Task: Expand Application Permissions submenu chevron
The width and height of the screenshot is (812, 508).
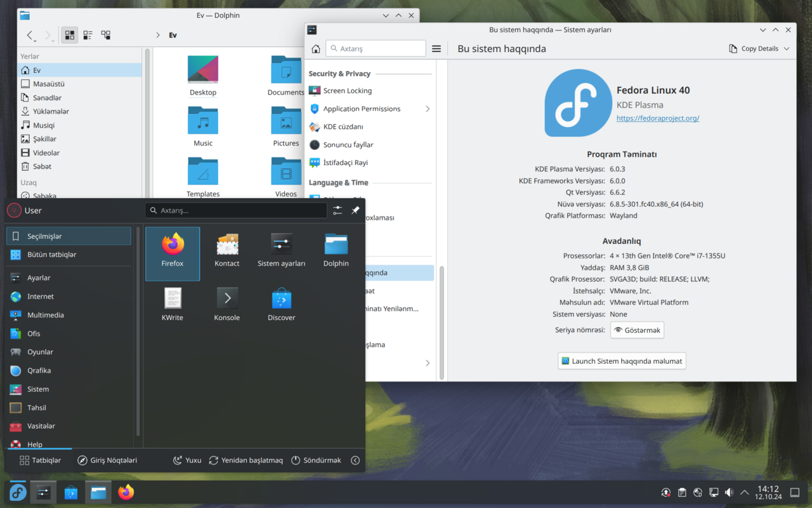Action: click(x=428, y=109)
